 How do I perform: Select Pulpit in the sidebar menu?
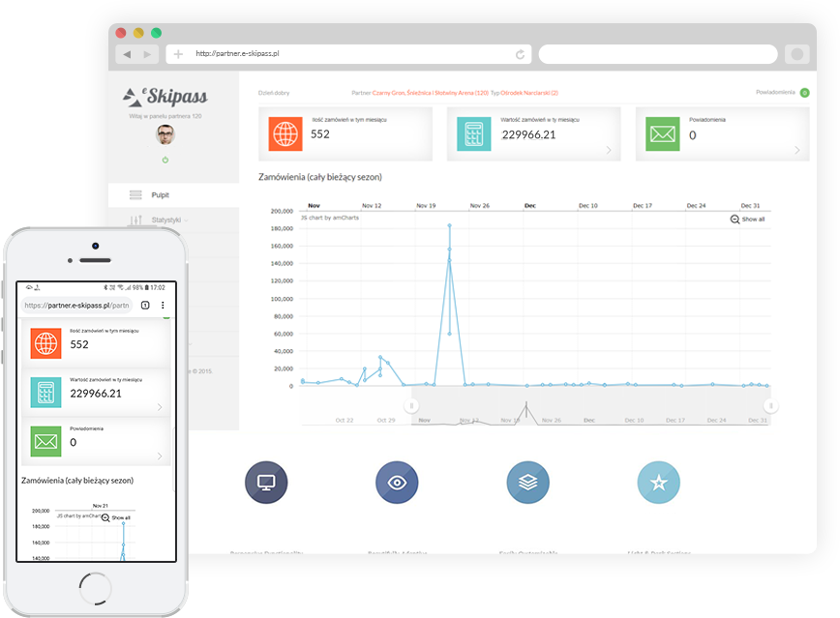pos(160,195)
